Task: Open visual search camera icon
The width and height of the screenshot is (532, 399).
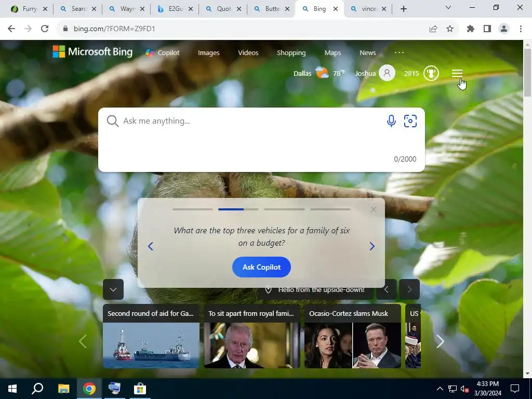Action: [x=410, y=121]
